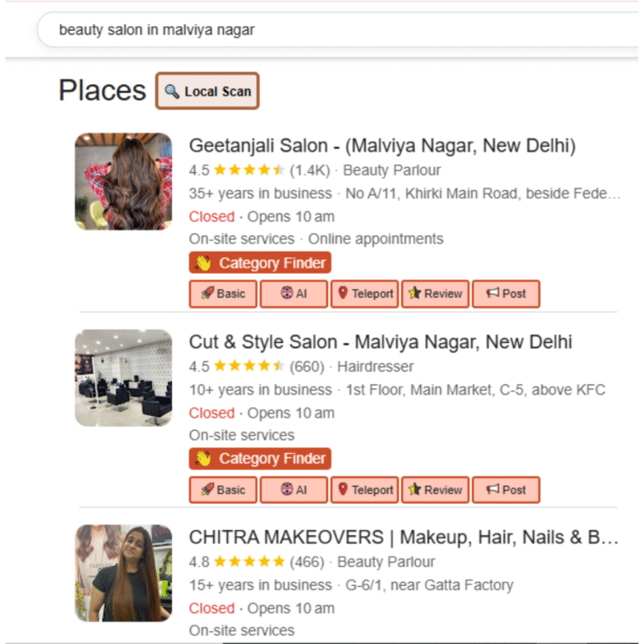644x644 pixels.
Task: Click AI button under Cut & Style Salon
Action: coord(293,490)
